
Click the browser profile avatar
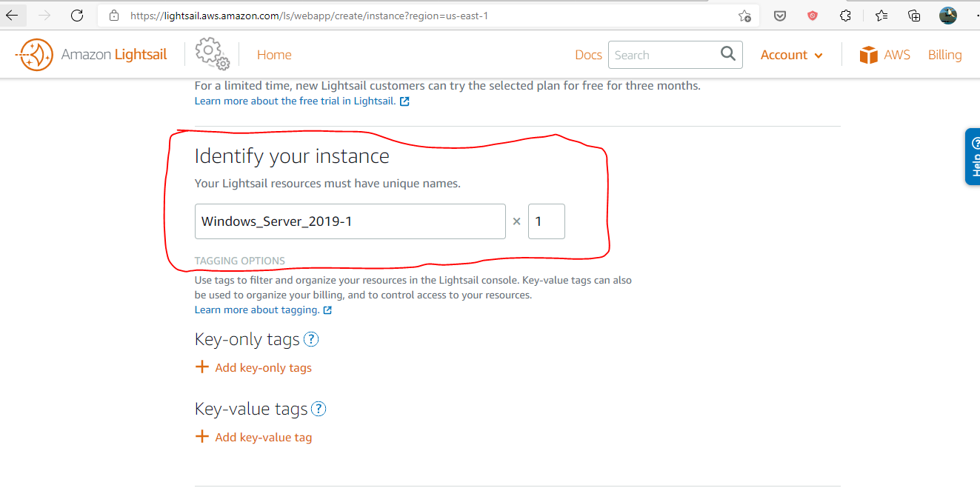coord(948,16)
